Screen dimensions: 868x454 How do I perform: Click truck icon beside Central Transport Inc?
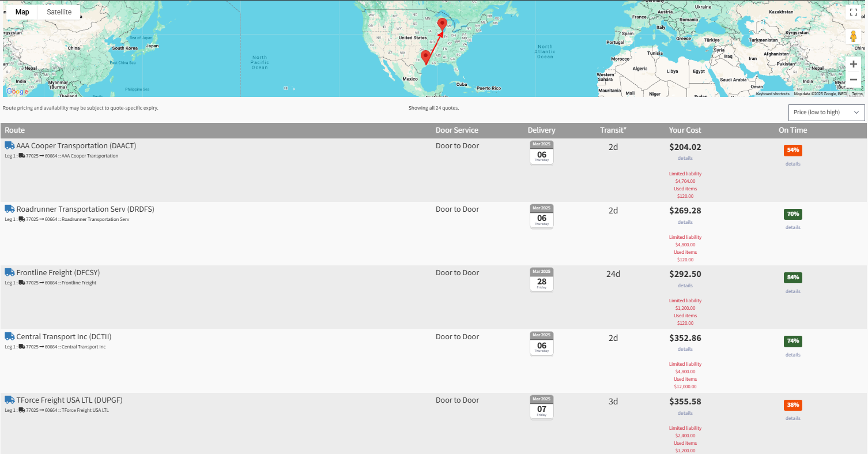click(10, 336)
